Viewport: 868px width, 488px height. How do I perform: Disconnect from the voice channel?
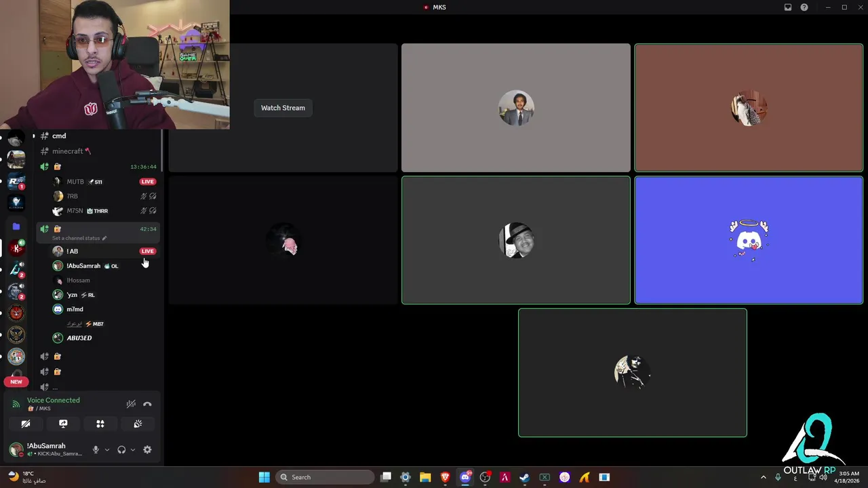coord(147,404)
